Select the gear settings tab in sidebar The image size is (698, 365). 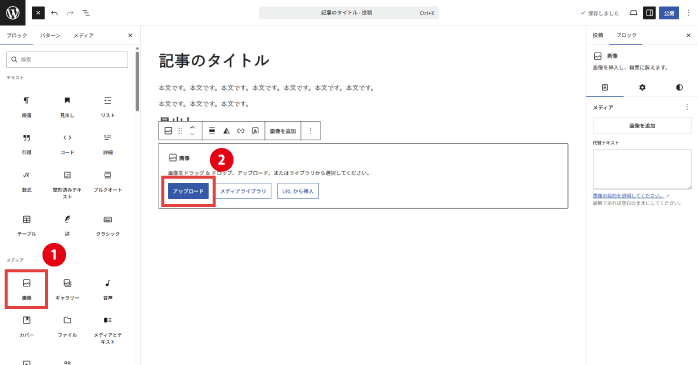(x=642, y=87)
